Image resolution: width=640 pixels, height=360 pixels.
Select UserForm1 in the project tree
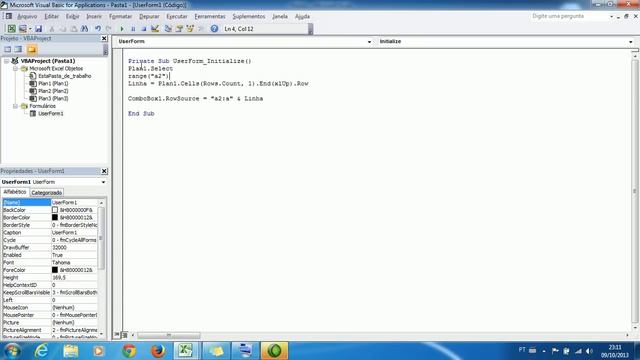click(x=51, y=113)
